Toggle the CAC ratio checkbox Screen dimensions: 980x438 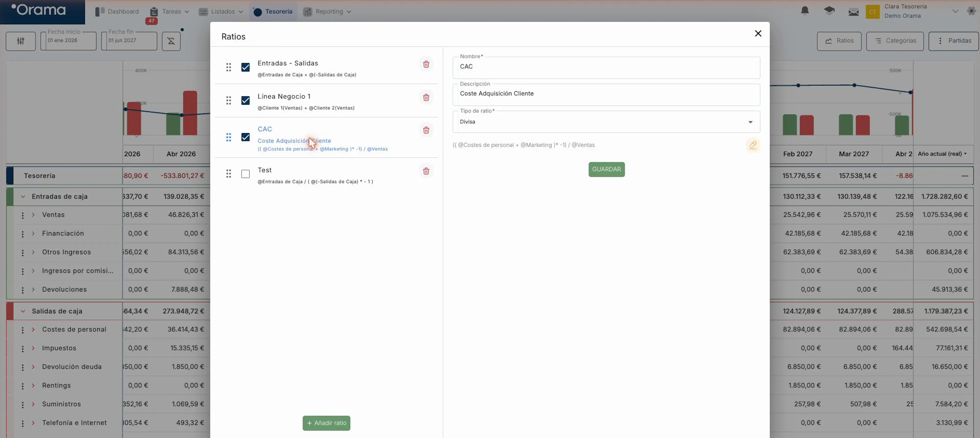click(245, 137)
